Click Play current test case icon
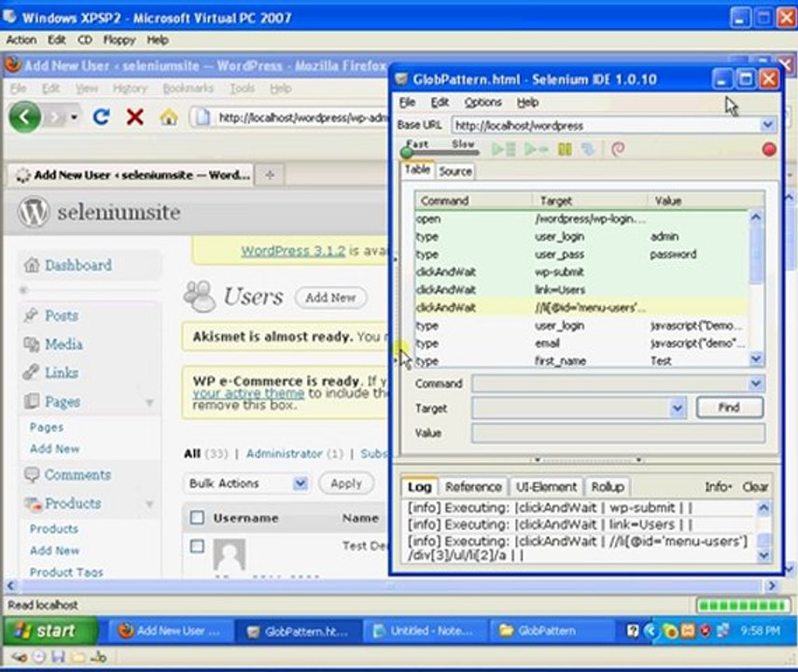 [536, 149]
